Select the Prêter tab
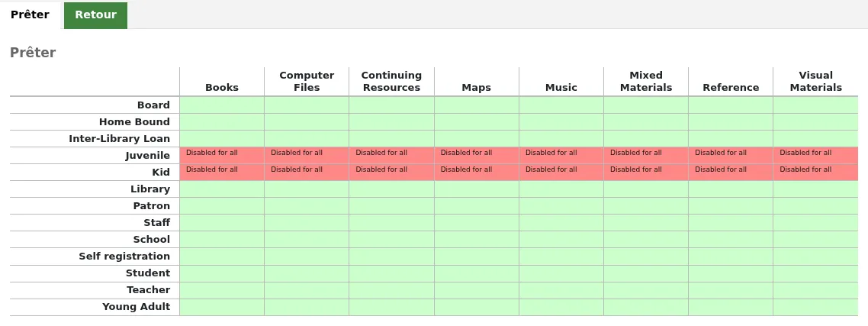 30,15
